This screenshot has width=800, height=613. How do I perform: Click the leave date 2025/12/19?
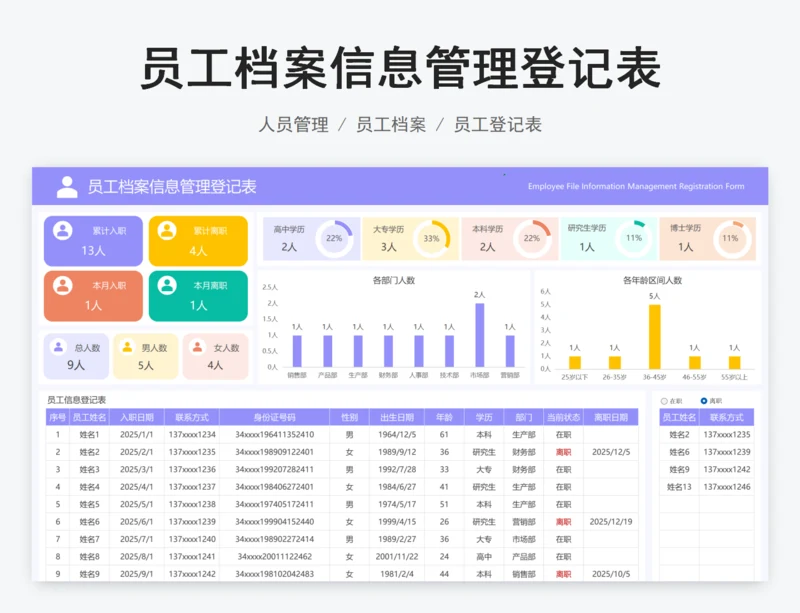[x=611, y=522]
